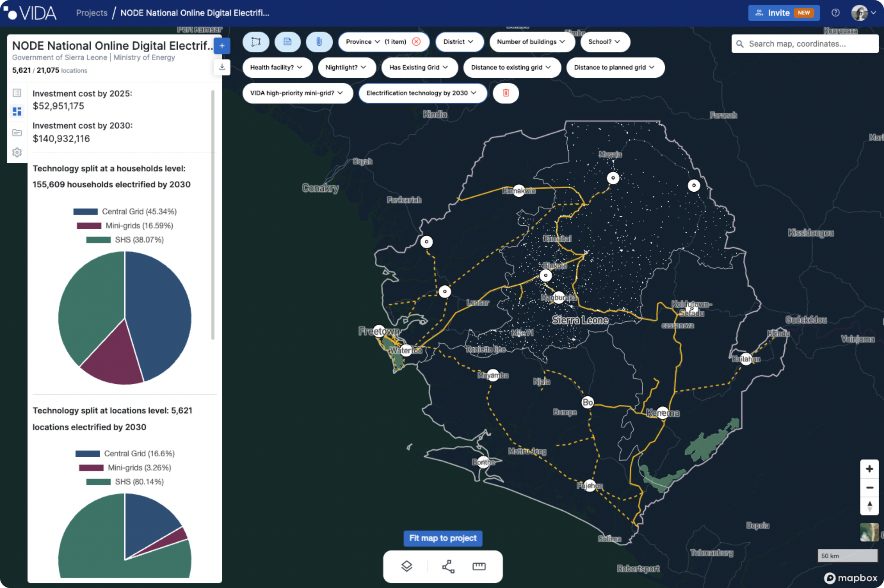This screenshot has height=588, width=884.
Task: Toggle Mini-grids legend in households chart
Action: click(125, 226)
